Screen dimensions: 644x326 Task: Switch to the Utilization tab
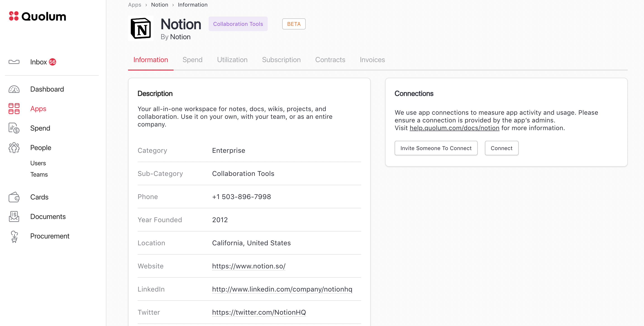point(232,60)
